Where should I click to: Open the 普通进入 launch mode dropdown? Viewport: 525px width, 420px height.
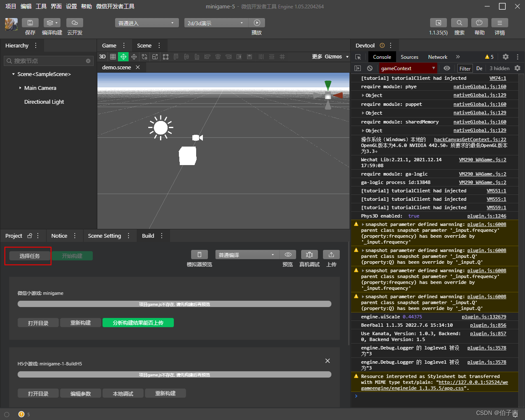(147, 23)
